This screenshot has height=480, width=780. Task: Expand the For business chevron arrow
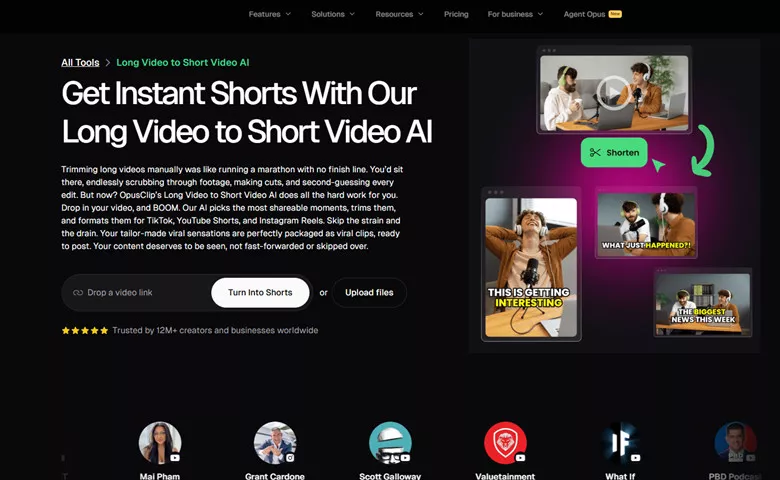[540, 14]
